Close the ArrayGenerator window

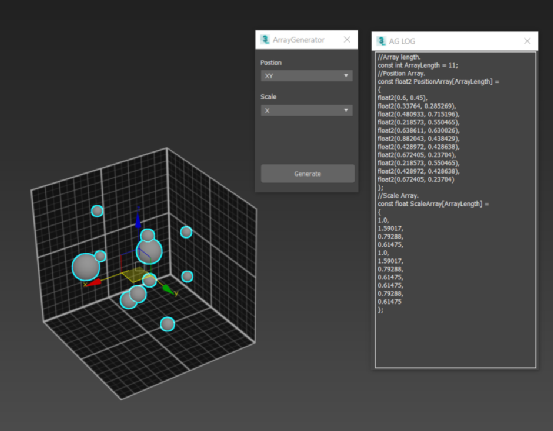[347, 40]
